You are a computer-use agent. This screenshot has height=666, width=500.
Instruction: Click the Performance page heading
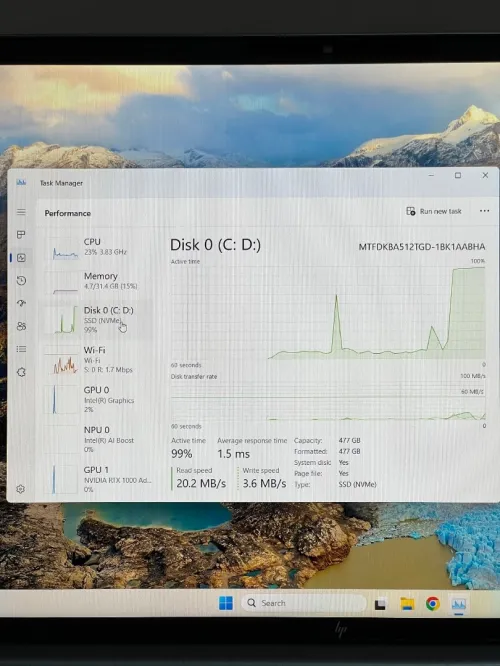point(68,213)
